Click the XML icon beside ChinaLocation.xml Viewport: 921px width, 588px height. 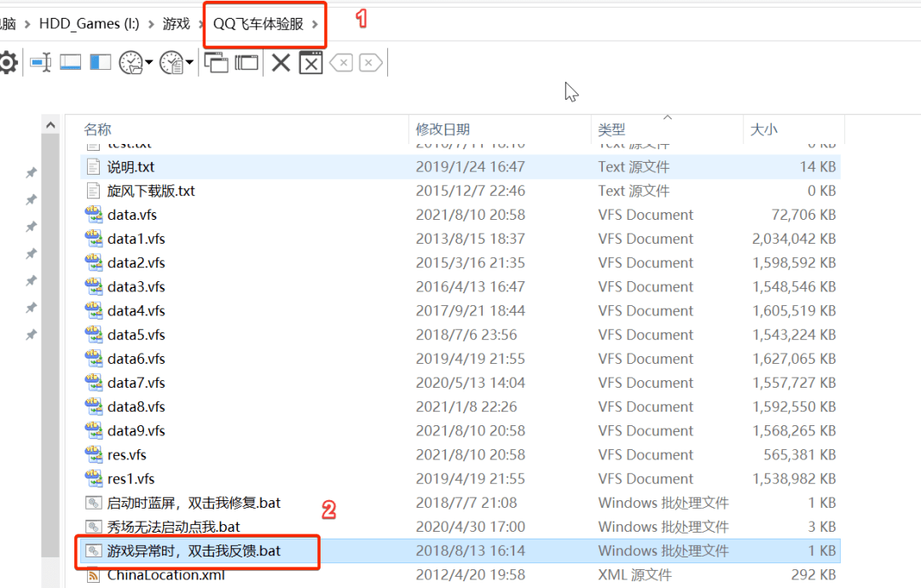click(94, 575)
